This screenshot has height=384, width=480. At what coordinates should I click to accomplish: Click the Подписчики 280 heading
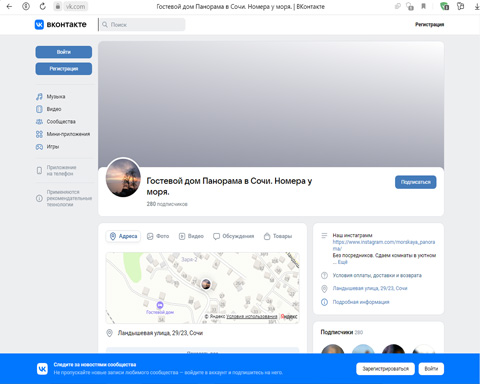point(342,332)
